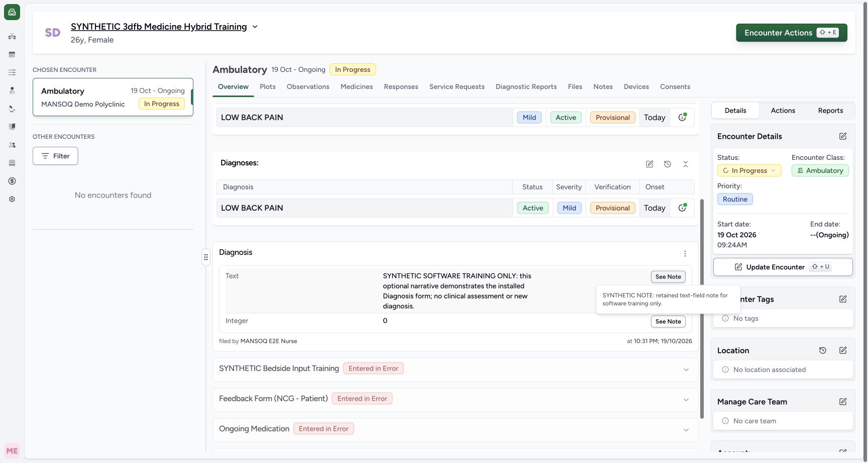The image size is (868, 463).
Task: Open the list queue sidebar icon
Action: click(12, 72)
